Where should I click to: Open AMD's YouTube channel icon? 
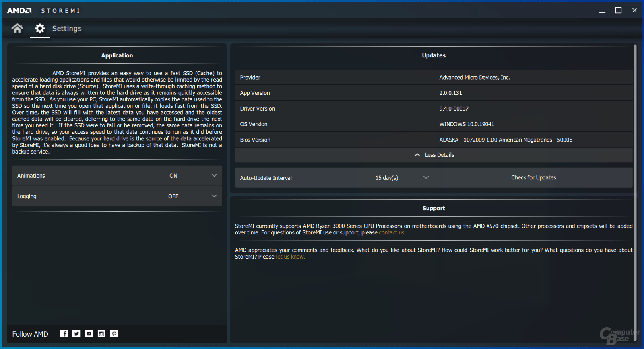coord(89,334)
